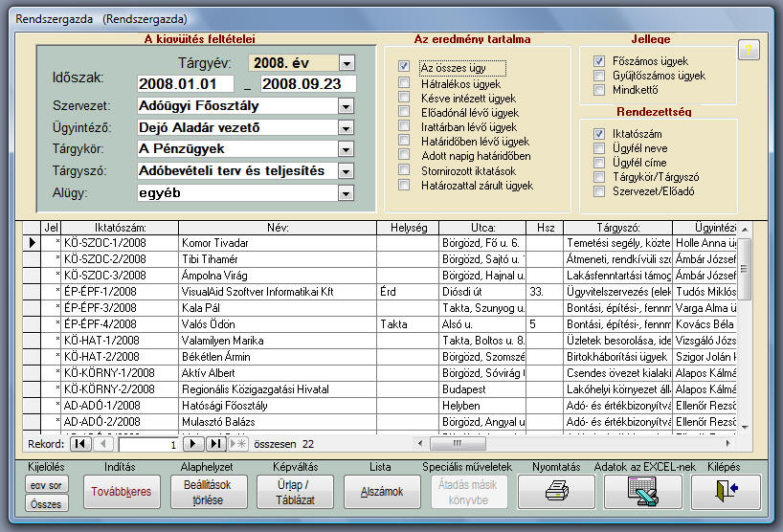Go to first record navigation button

click(x=81, y=444)
